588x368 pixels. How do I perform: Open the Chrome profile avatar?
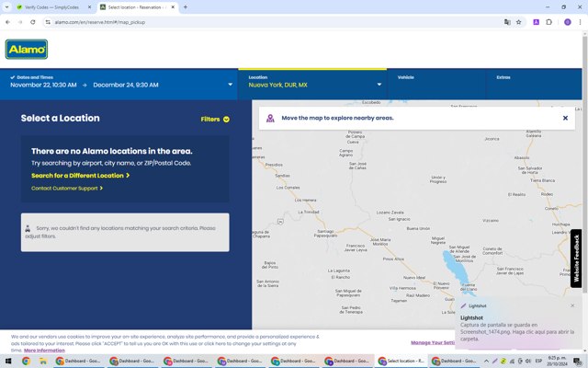[x=568, y=22]
